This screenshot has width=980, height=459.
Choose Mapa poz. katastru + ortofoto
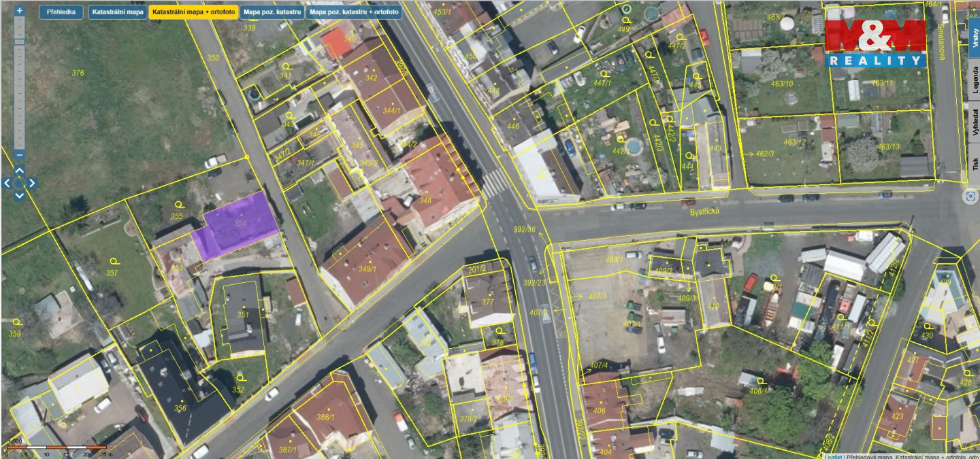[353, 12]
